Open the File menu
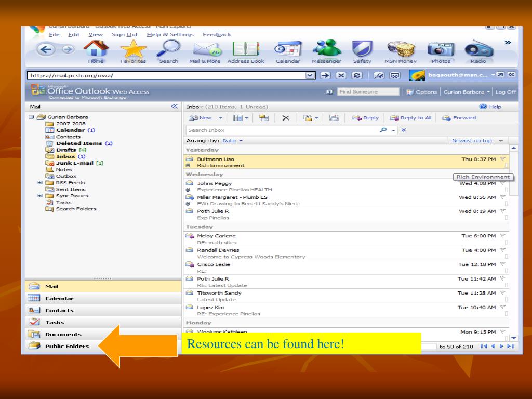The width and height of the screenshot is (532, 399). (54, 35)
